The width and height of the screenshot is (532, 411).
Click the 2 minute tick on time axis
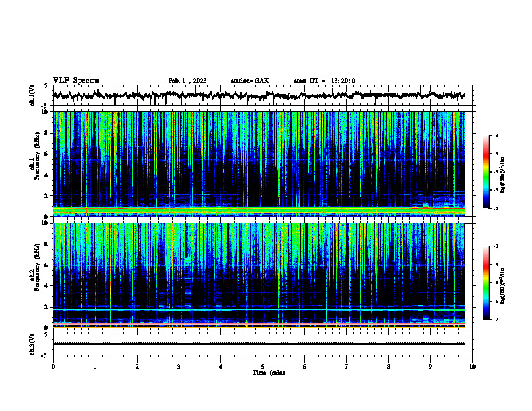[137, 367]
